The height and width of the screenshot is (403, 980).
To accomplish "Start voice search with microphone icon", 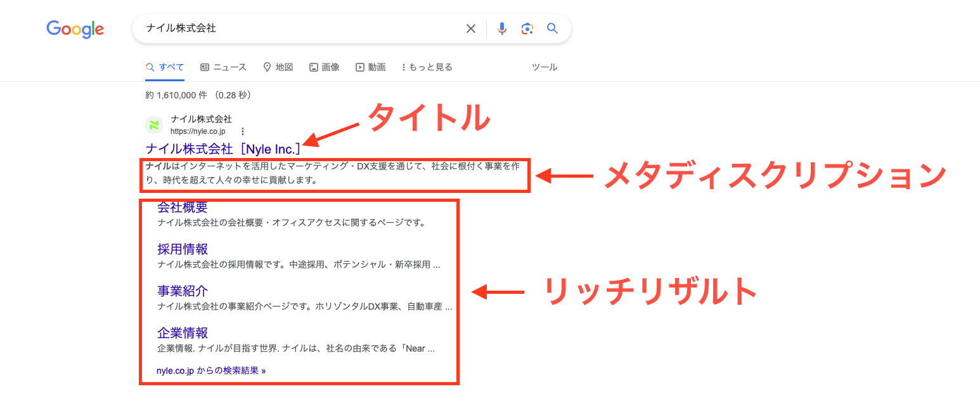I will [x=502, y=29].
